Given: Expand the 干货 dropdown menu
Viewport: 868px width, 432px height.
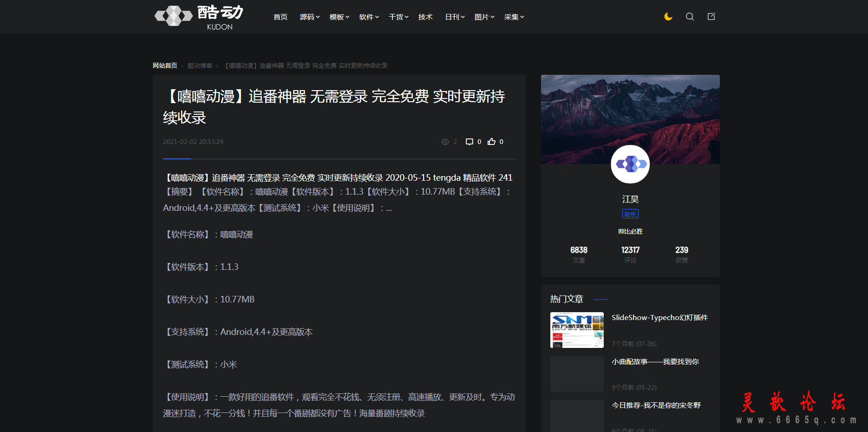Looking at the screenshot, I should click(398, 17).
